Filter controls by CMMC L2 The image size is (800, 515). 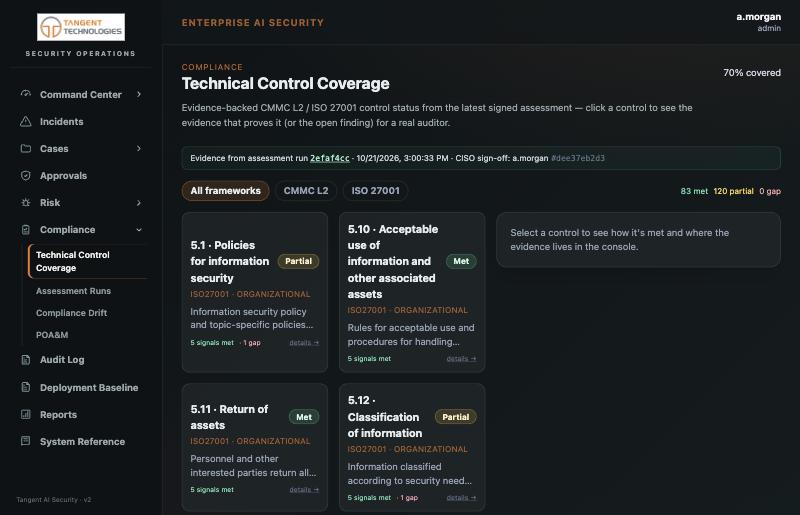(306, 191)
